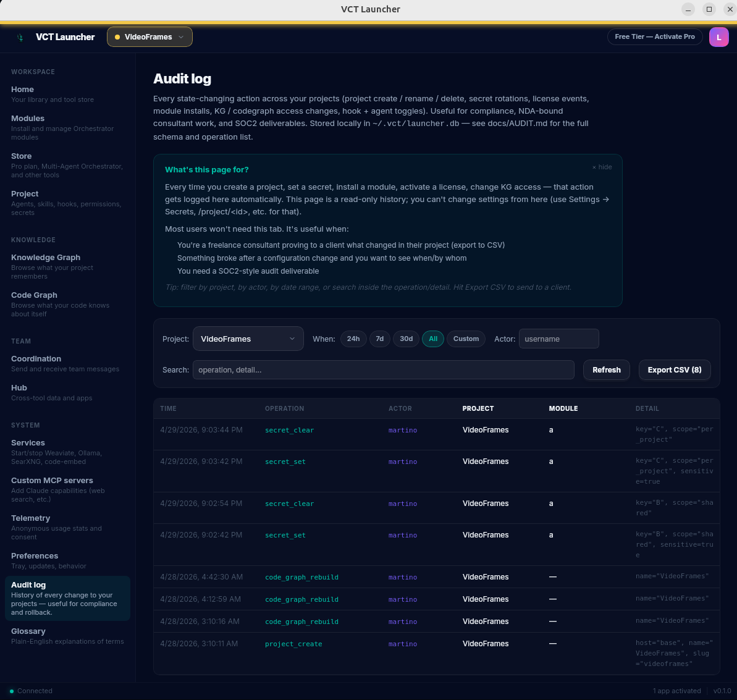Click VideoFrames in the 9:02:54 PM row
Image resolution: width=737 pixels, height=700 pixels.
pyautogui.click(x=486, y=503)
